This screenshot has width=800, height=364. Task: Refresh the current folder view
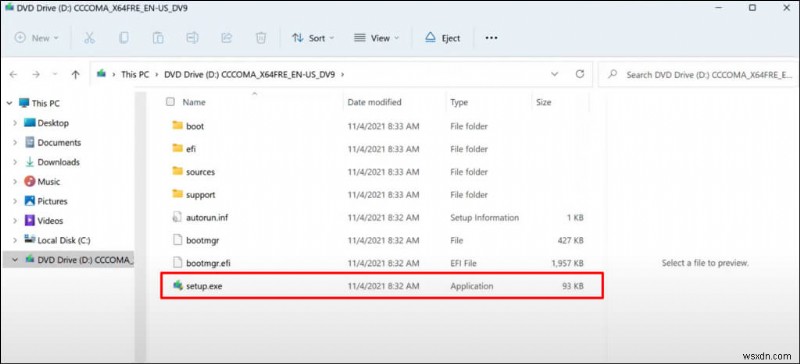[x=580, y=74]
